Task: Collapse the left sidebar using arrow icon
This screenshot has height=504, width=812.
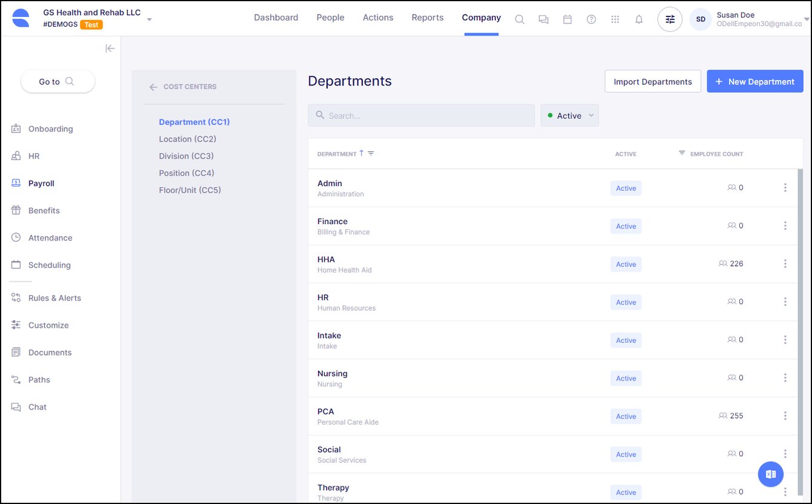Action: pyautogui.click(x=110, y=48)
